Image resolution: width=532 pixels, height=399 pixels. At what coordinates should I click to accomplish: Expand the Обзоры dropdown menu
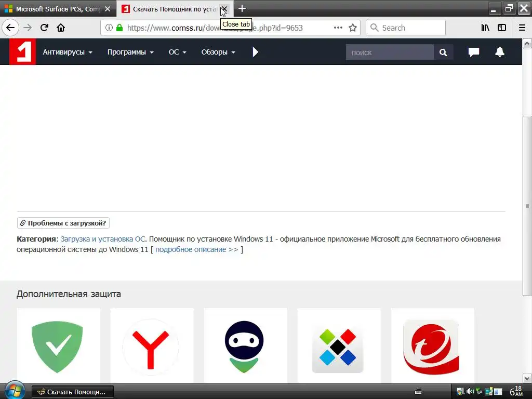pos(218,52)
